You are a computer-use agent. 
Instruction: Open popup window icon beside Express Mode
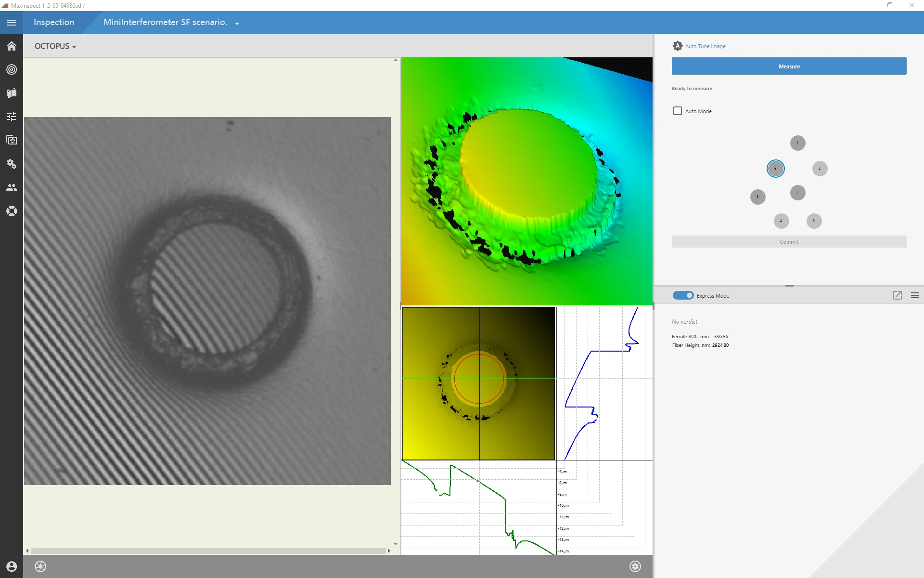(897, 296)
